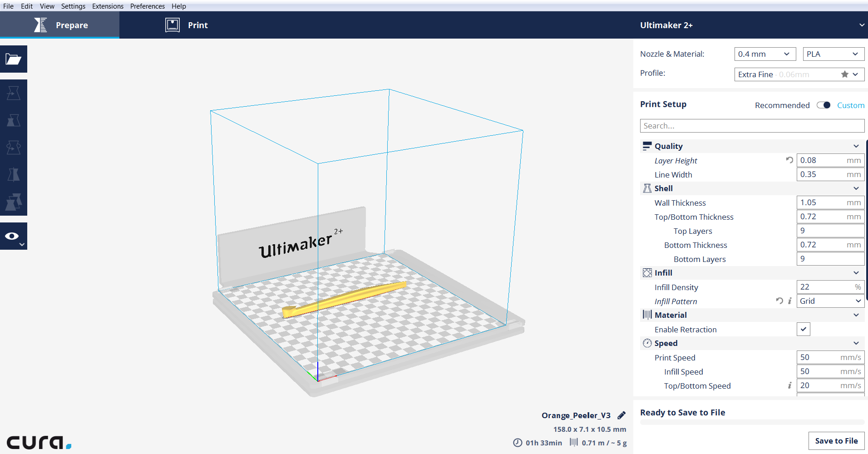Screen dimensions: 868x454
Task: Click the Infill Density value field
Action: [830, 287]
